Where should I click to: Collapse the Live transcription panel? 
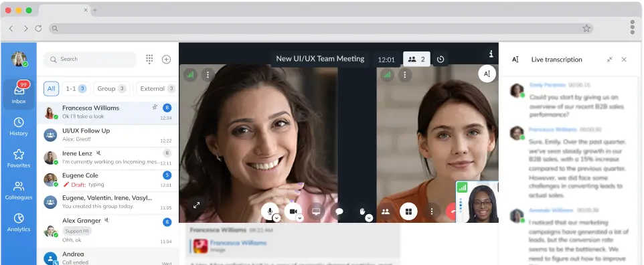pyautogui.click(x=609, y=60)
